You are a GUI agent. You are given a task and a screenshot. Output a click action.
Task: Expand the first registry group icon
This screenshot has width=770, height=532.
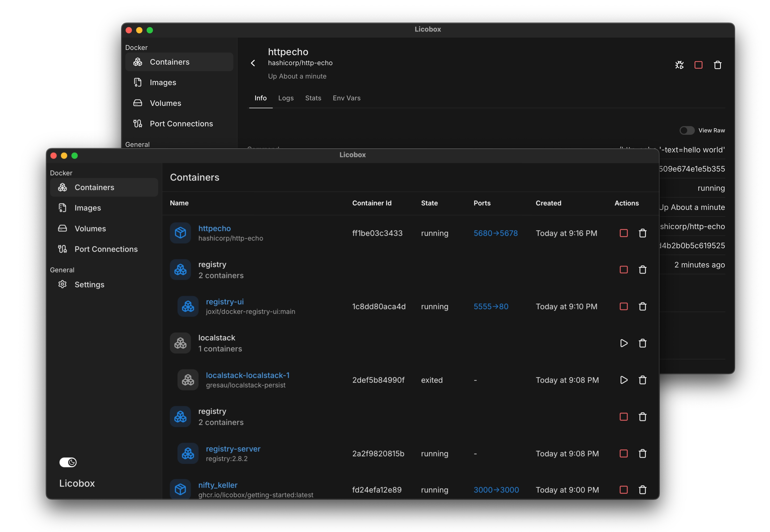pyautogui.click(x=181, y=269)
